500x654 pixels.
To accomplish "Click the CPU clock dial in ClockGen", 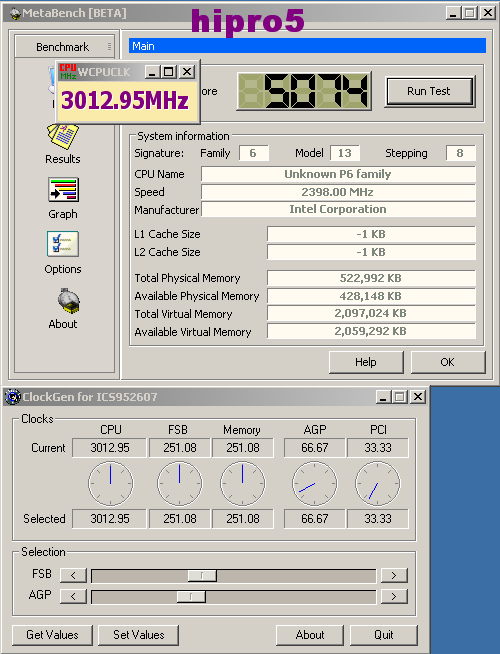I will pos(111,483).
